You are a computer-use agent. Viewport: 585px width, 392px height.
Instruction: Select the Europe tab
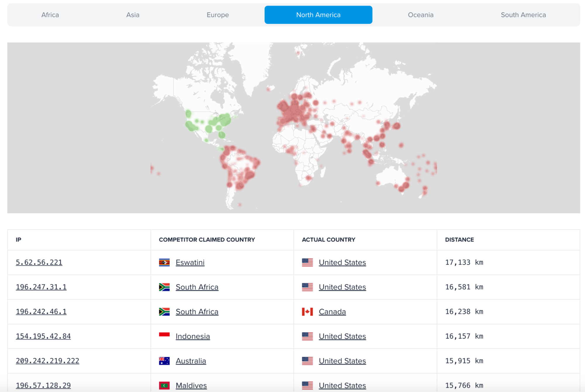pos(218,15)
